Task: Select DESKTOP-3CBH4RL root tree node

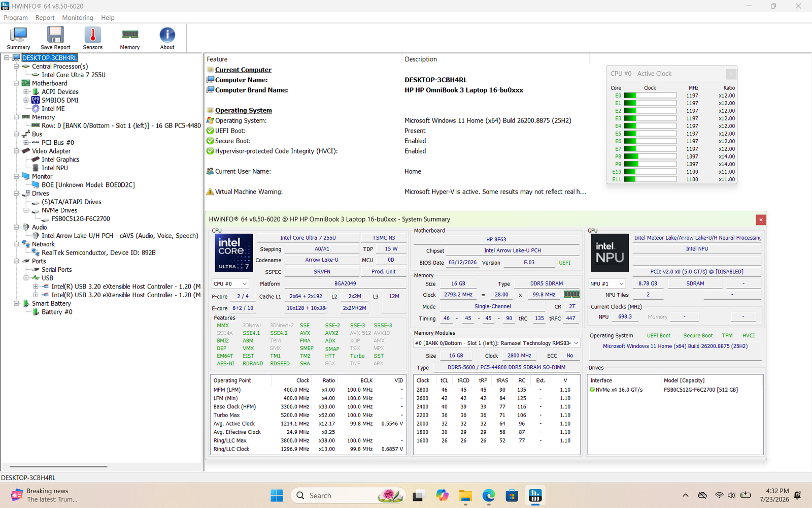Action: point(50,58)
